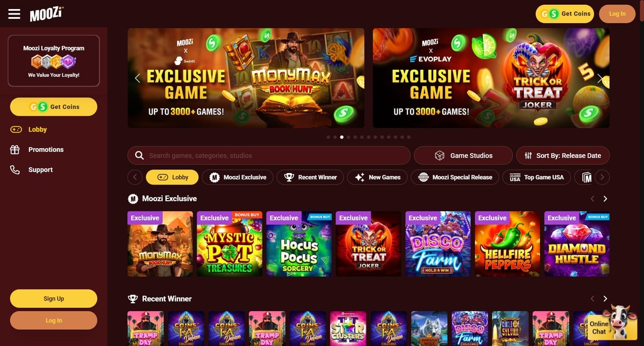The image size is (644, 346).
Task: Select the New Games category tab
Action: pos(377,177)
